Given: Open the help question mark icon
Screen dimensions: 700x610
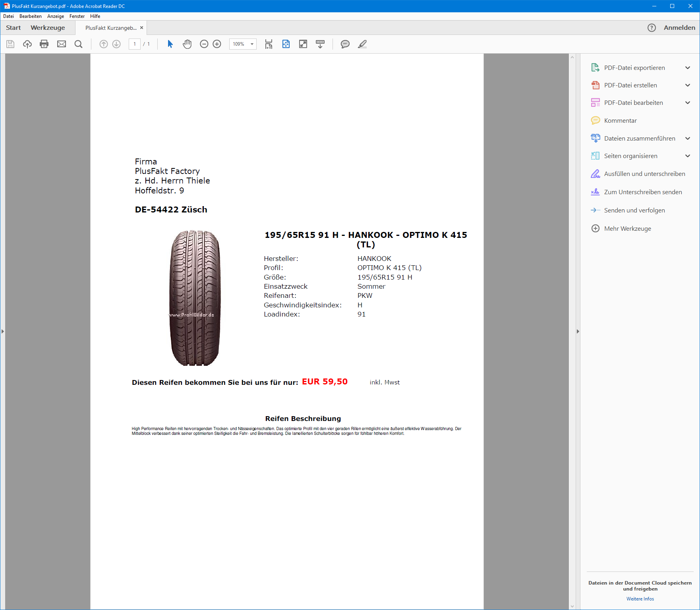Looking at the screenshot, I should tap(652, 28).
